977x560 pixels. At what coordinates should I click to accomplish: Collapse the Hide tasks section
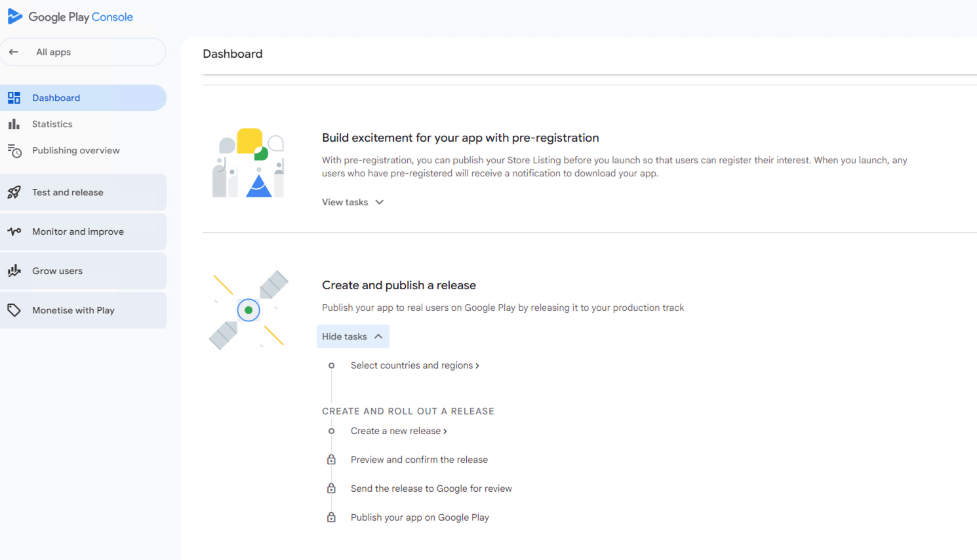(353, 336)
